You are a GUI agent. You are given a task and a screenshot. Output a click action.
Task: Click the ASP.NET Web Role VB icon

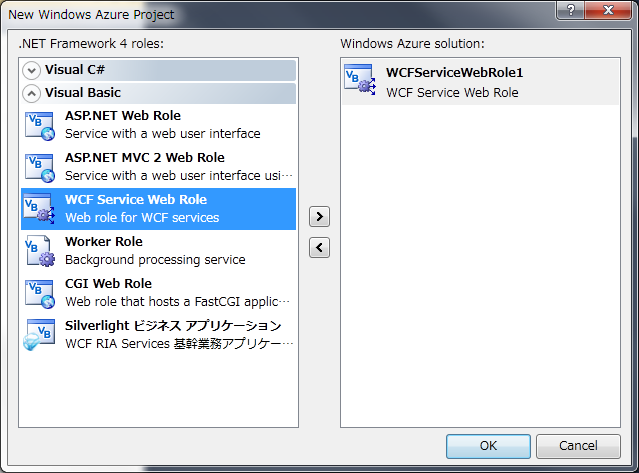[40, 126]
